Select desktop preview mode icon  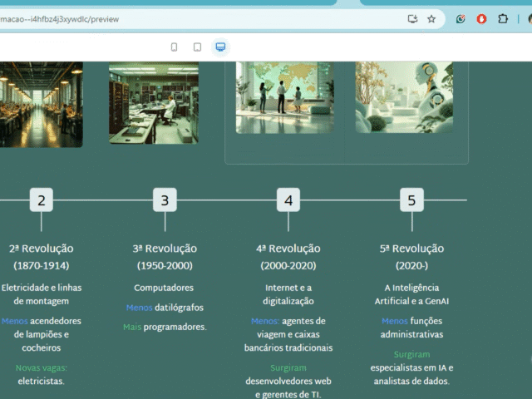tap(220, 47)
